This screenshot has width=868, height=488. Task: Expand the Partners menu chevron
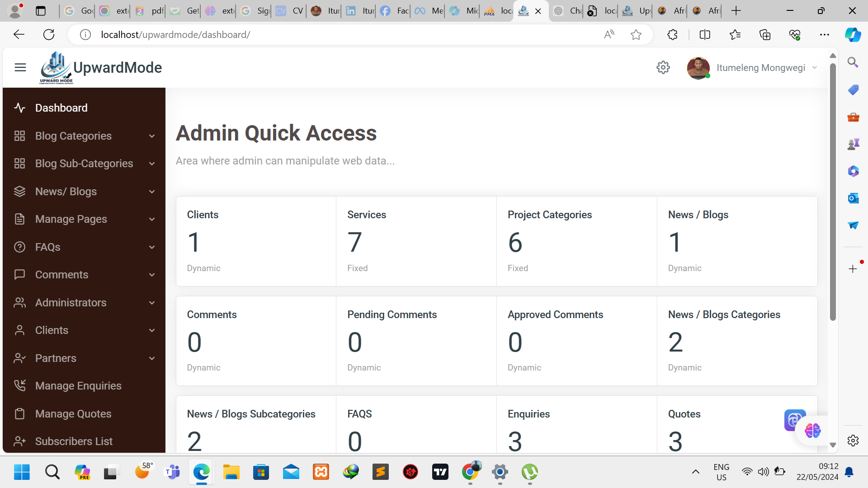(x=152, y=358)
